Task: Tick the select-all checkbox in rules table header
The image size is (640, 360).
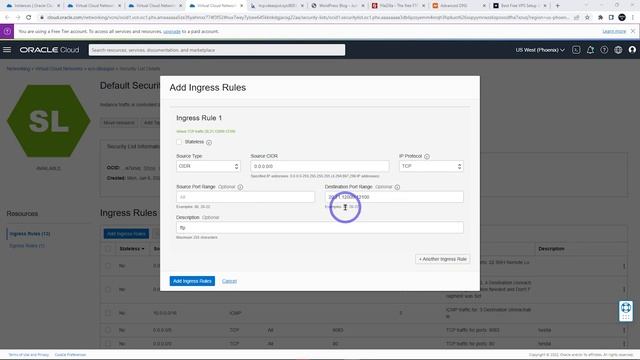Action: click(108, 249)
